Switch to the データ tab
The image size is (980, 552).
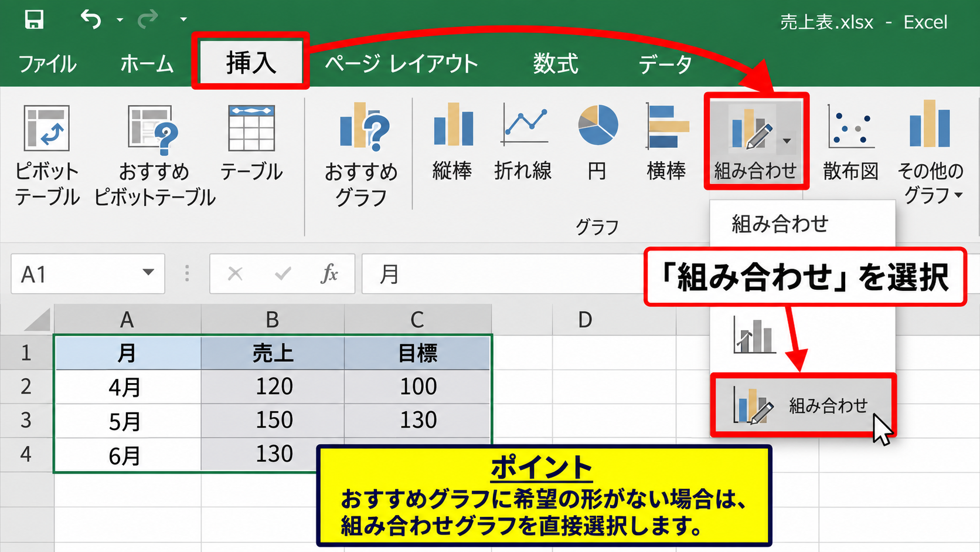pos(665,63)
